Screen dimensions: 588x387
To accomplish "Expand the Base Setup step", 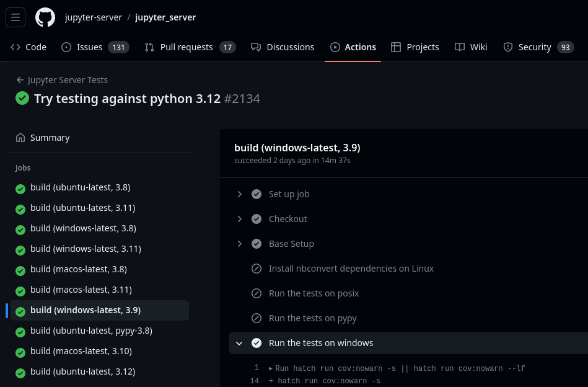I will (x=240, y=243).
